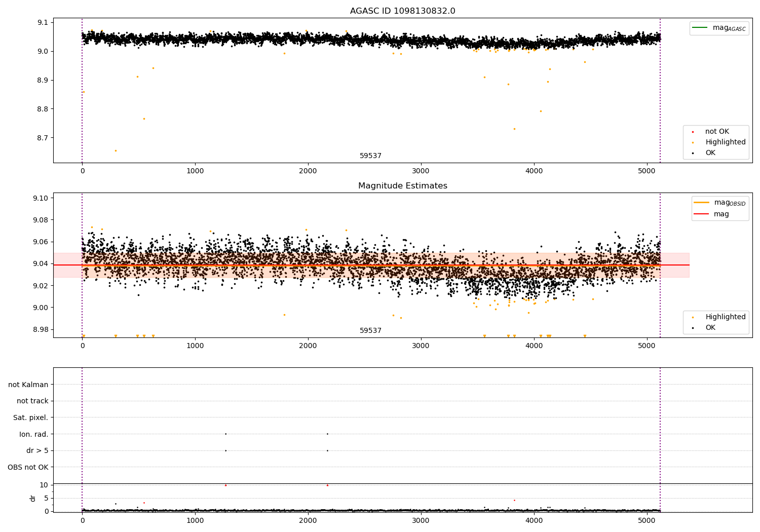This screenshot has height=532, width=760.
Task: Click the 'not Kalman' y-axis label
Action: click(28, 385)
